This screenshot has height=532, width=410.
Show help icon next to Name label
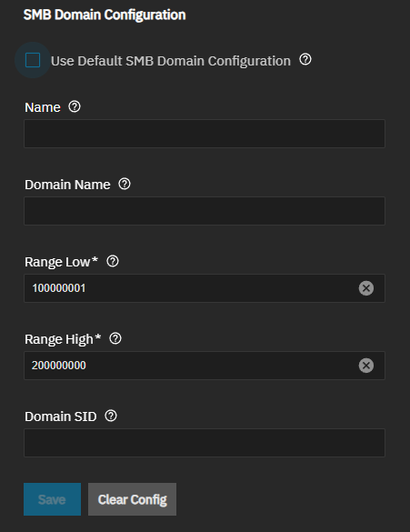(x=75, y=107)
